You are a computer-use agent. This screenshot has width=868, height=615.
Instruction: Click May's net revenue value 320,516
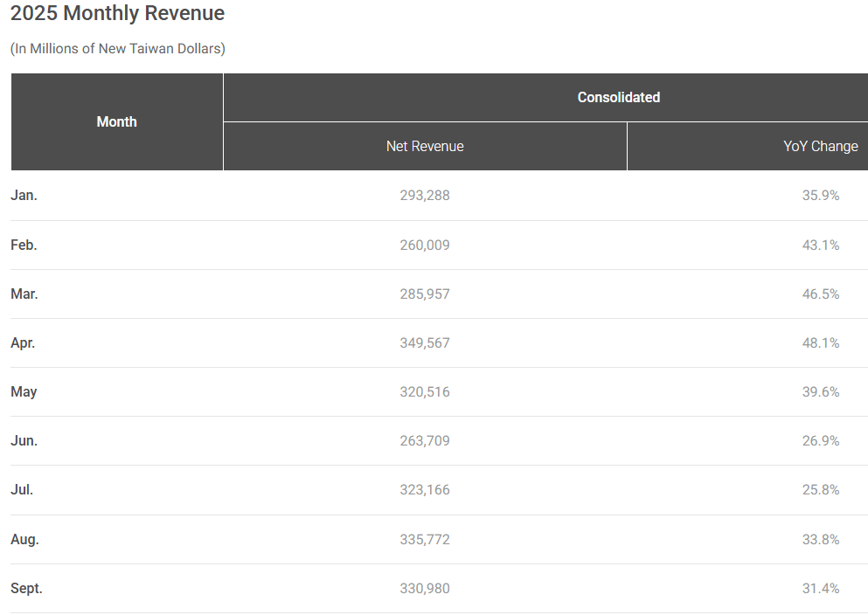pos(425,391)
